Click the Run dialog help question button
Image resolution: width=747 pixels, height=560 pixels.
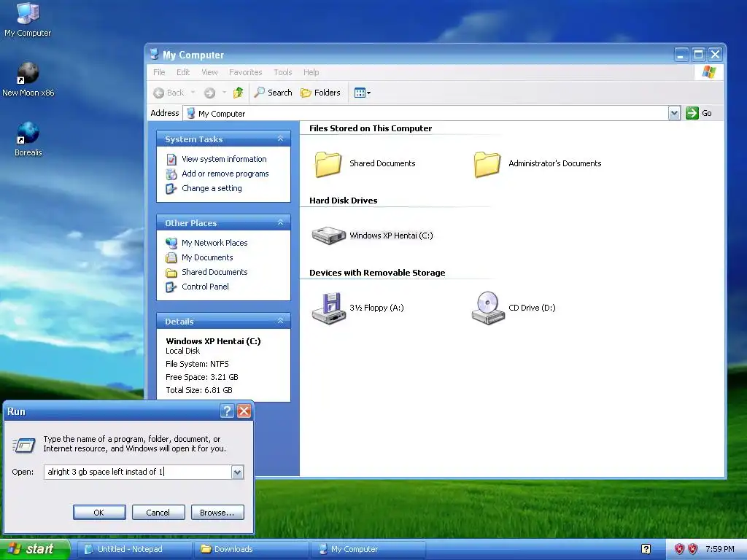point(228,411)
